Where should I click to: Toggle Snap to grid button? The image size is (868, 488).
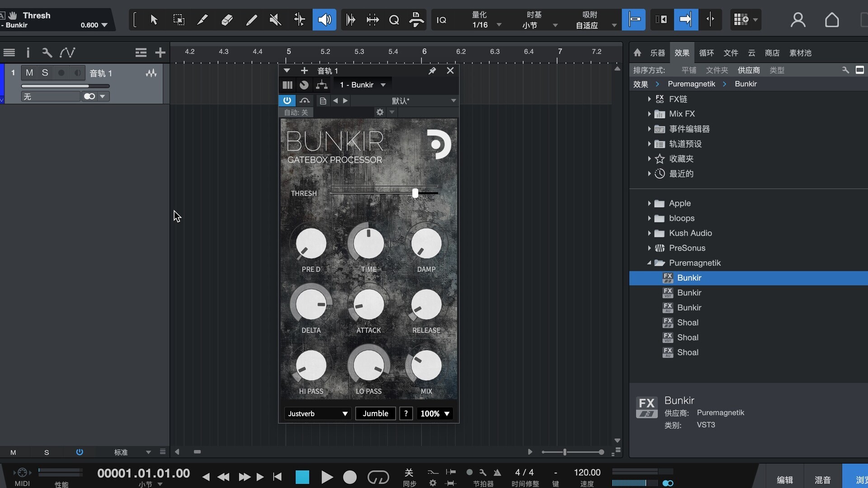click(x=633, y=19)
